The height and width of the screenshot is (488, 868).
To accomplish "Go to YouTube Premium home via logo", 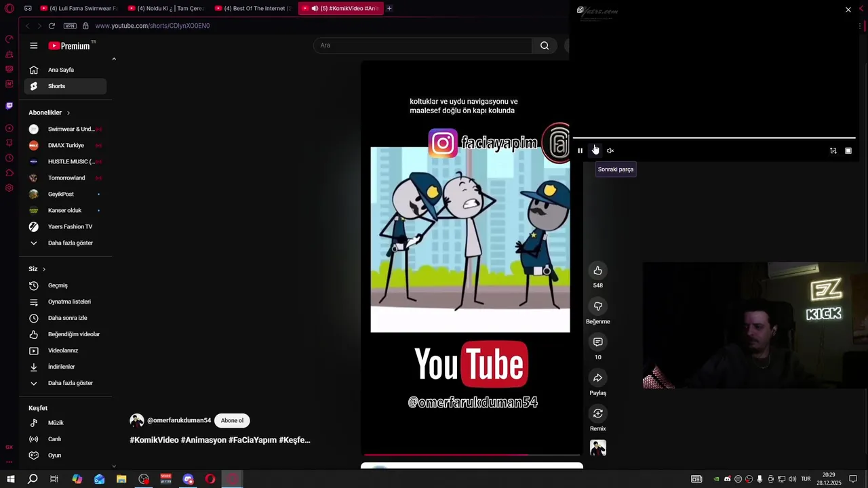I will coord(69,45).
